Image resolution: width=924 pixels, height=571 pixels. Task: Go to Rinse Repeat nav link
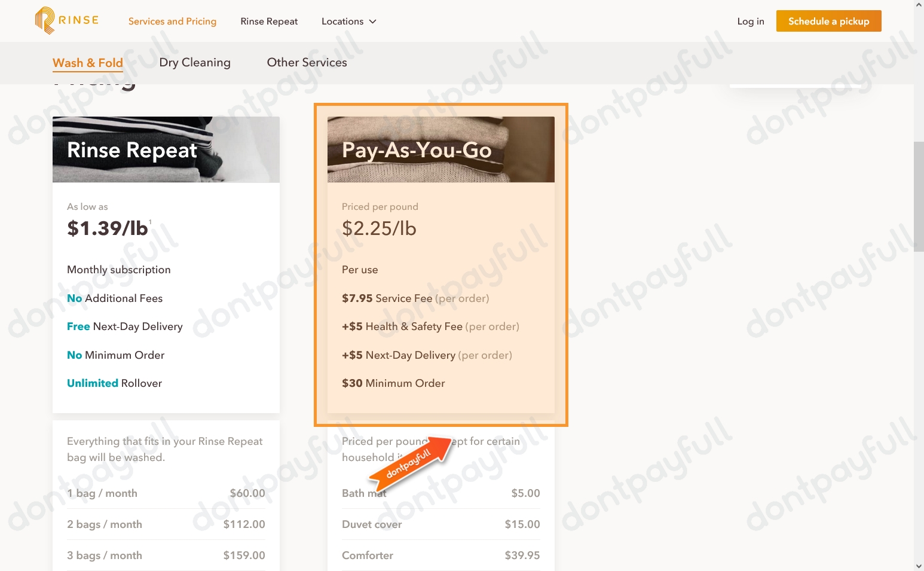(269, 22)
